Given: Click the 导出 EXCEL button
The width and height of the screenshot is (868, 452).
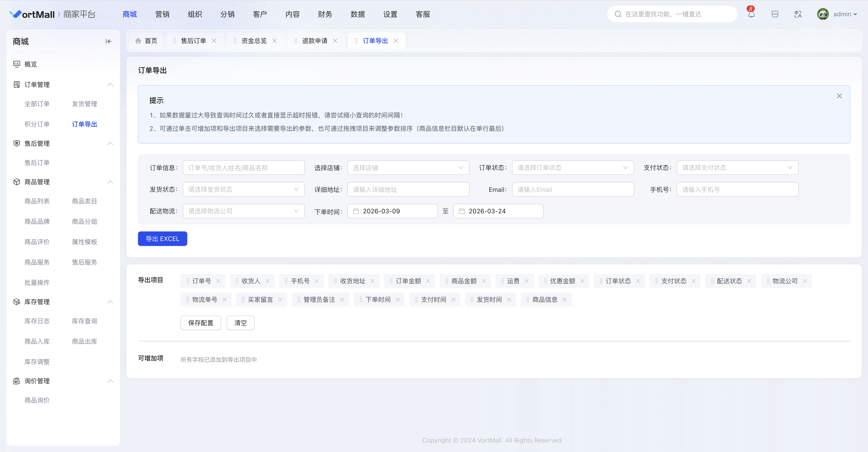Looking at the screenshot, I should [x=162, y=239].
